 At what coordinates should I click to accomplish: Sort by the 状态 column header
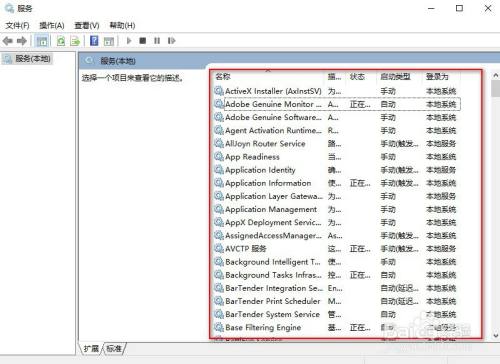pyautogui.click(x=357, y=76)
